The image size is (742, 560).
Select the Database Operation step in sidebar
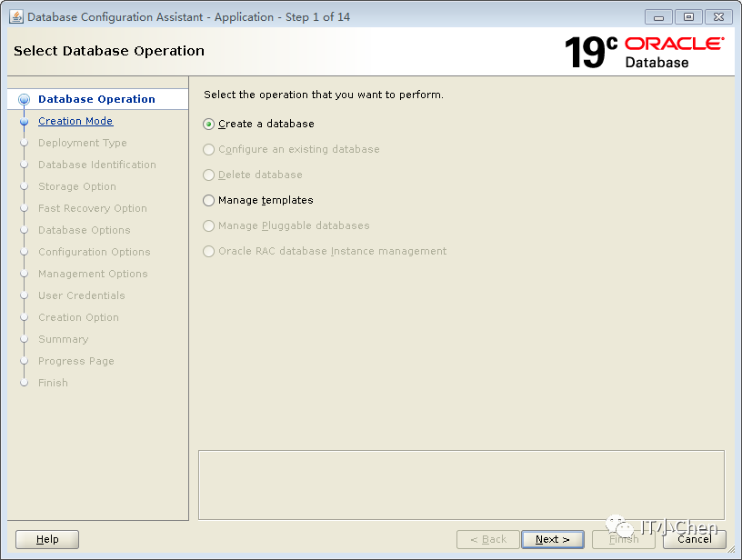(98, 99)
